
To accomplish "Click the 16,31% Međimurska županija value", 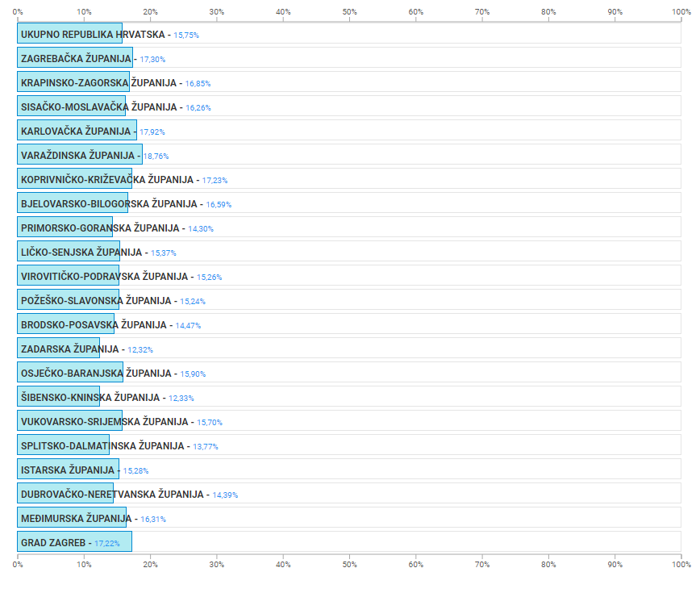I will coord(153,519).
